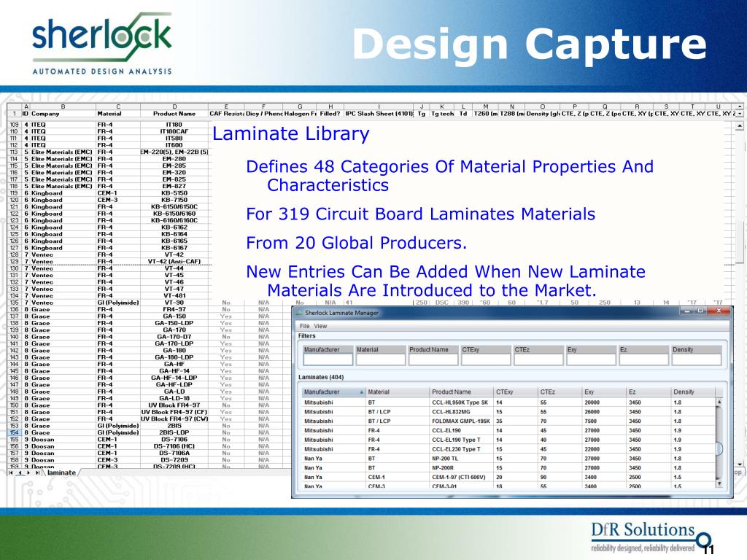This screenshot has width=747, height=560.
Task: Select the NP-200R row
Action: 509,467
